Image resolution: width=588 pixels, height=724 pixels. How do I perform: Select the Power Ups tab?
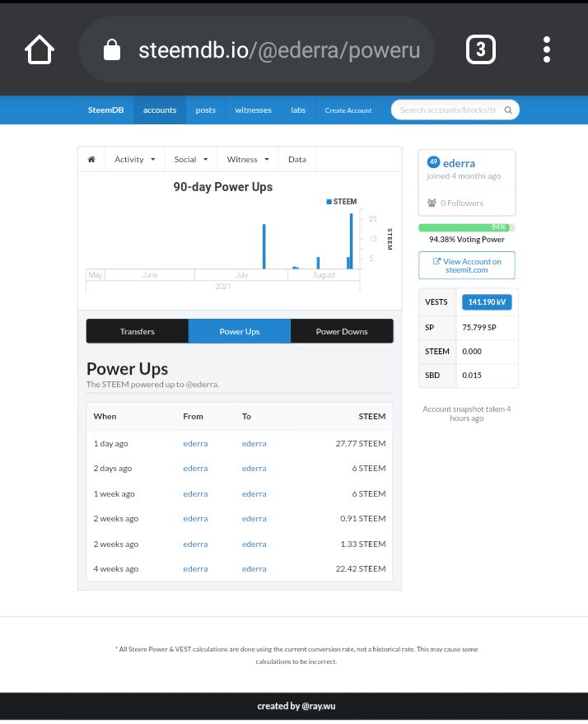[x=240, y=331]
